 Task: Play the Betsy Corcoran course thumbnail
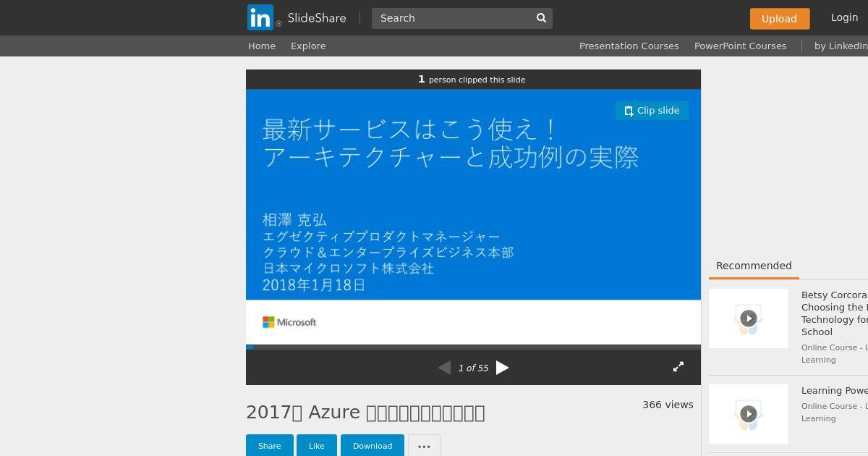click(x=749, y=318)
